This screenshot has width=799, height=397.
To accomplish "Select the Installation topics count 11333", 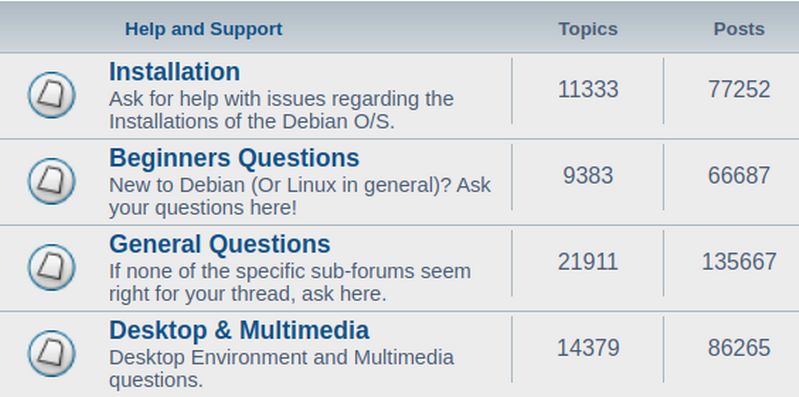I will click(x=588, y=90).
